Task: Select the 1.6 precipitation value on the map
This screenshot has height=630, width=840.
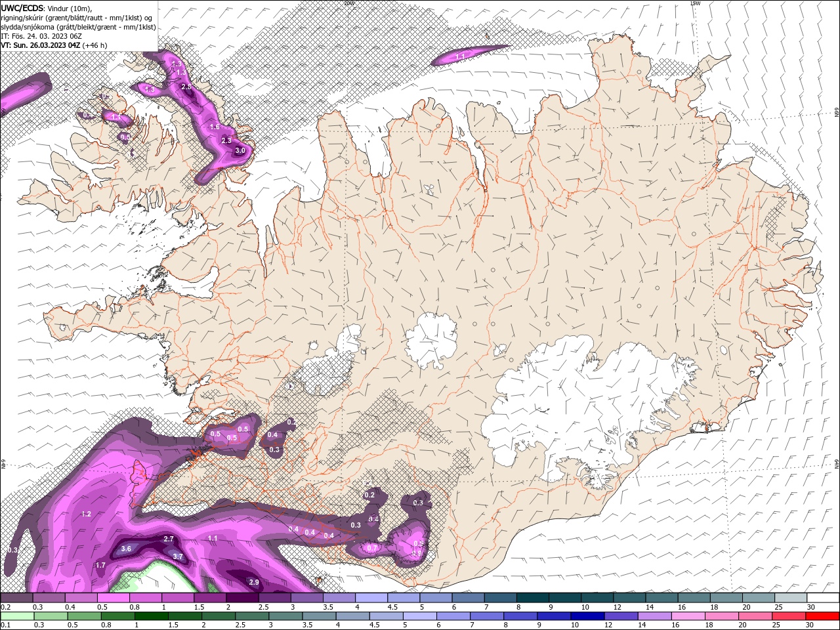Action: (215, 127)
